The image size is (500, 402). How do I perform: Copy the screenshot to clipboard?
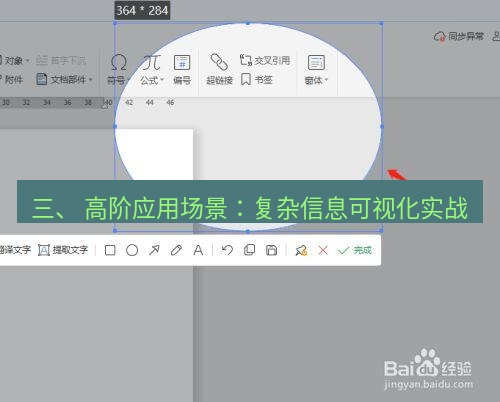[x=249, y=250]
